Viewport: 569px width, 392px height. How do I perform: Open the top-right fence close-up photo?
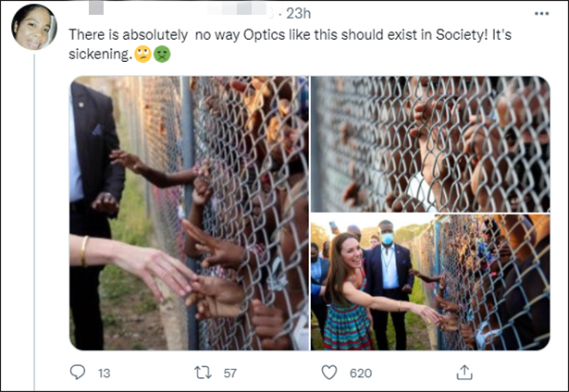[x=430, y=143]
